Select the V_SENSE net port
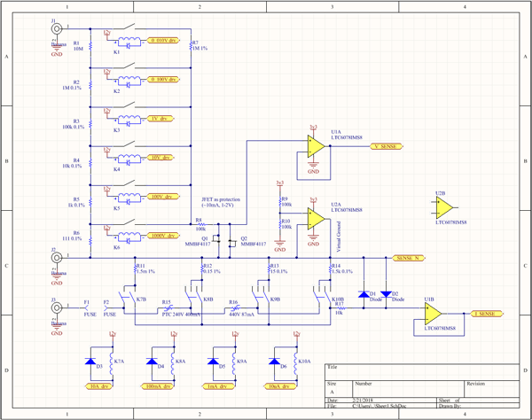532x420 pixels. (x=386, y=146)
